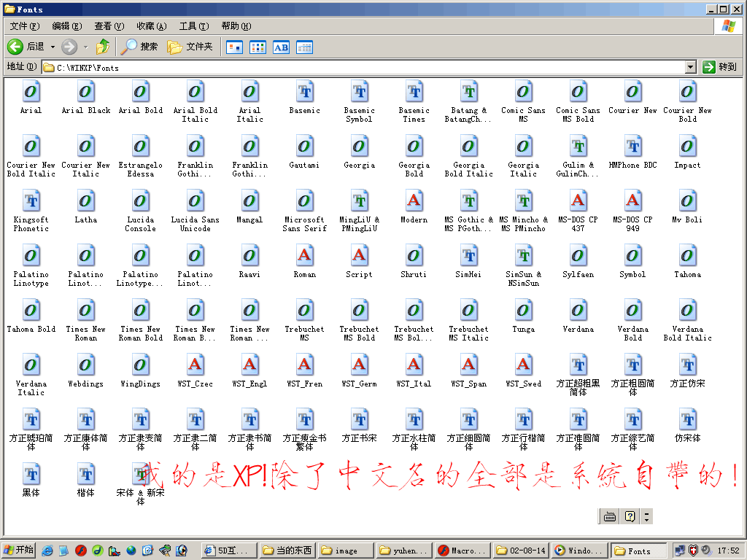The image size is (747, 560).
Task: Select the Basemic Symbol font file
Action: click(x=359, y=91)
